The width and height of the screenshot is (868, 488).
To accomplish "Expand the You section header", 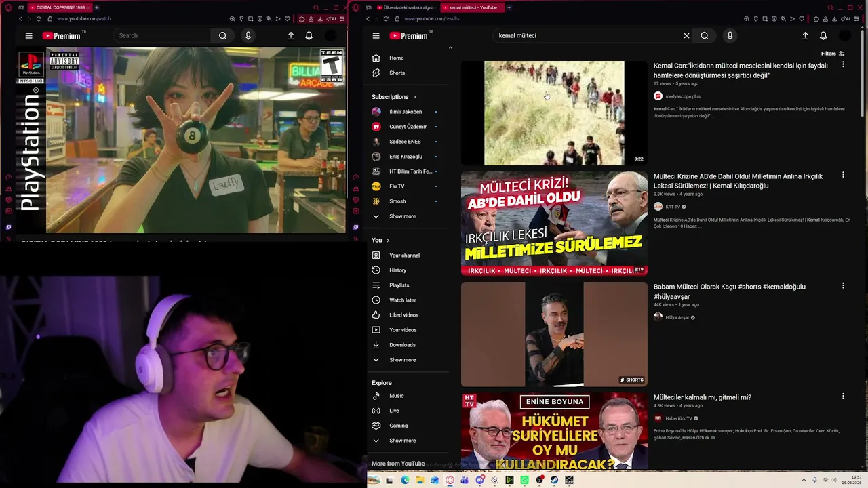I will coord(380,241).
